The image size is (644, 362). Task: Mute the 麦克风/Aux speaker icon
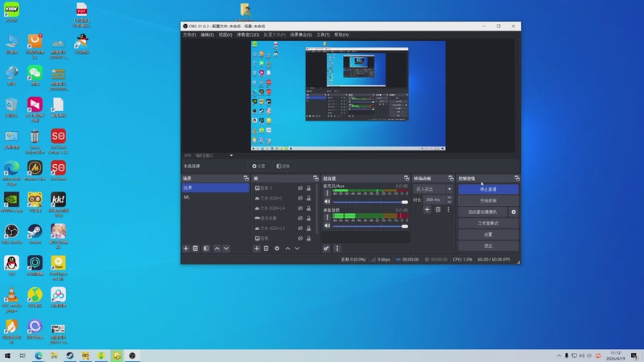(x=328, y=202)
